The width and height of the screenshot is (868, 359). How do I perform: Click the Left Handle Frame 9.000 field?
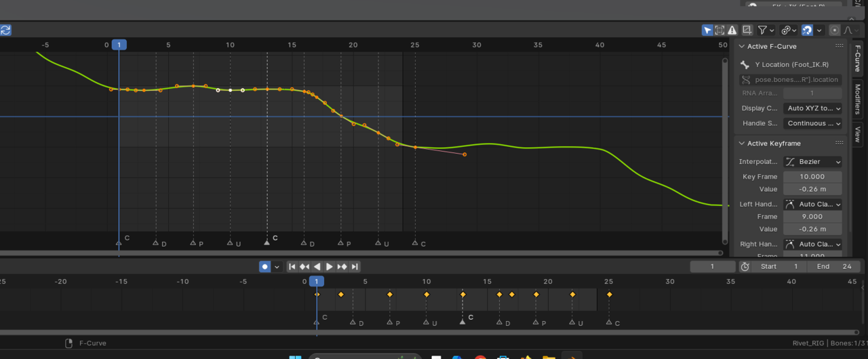(812, 217)
